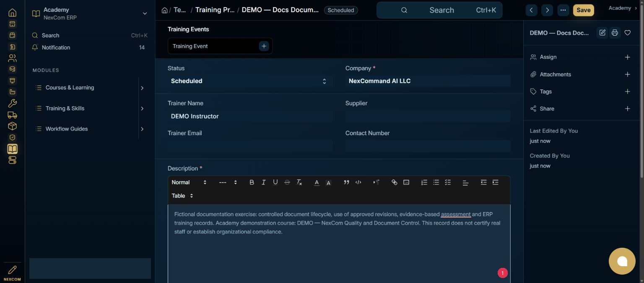
Task: Open the delivery truck module icon
Action: tap(12, 115)
